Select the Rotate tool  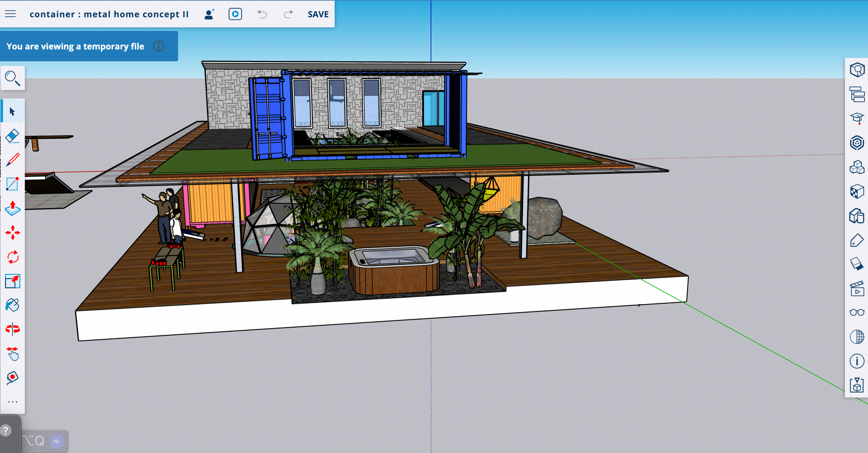click(x=13, y=257)
